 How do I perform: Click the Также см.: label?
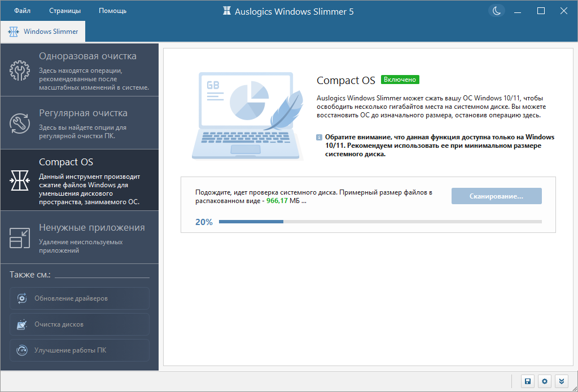pyautogui.click(x=30, y=275)
